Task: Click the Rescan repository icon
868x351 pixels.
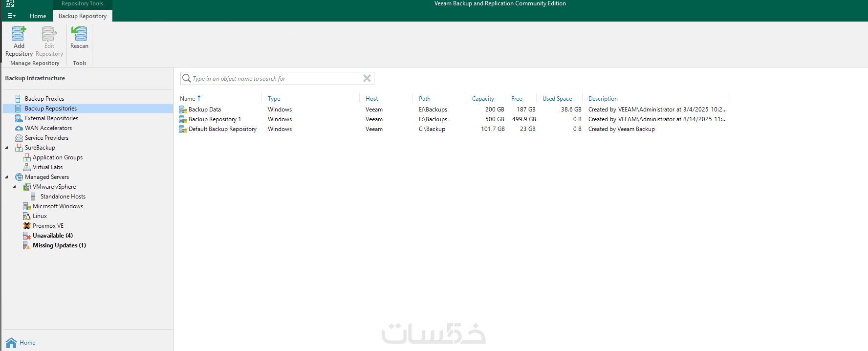Action: [79, 34]
